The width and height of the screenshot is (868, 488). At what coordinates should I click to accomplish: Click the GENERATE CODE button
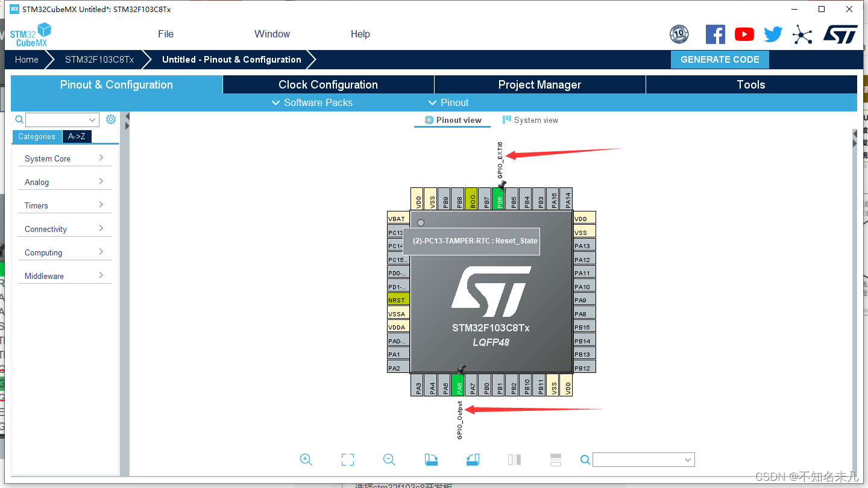point(720,59)
